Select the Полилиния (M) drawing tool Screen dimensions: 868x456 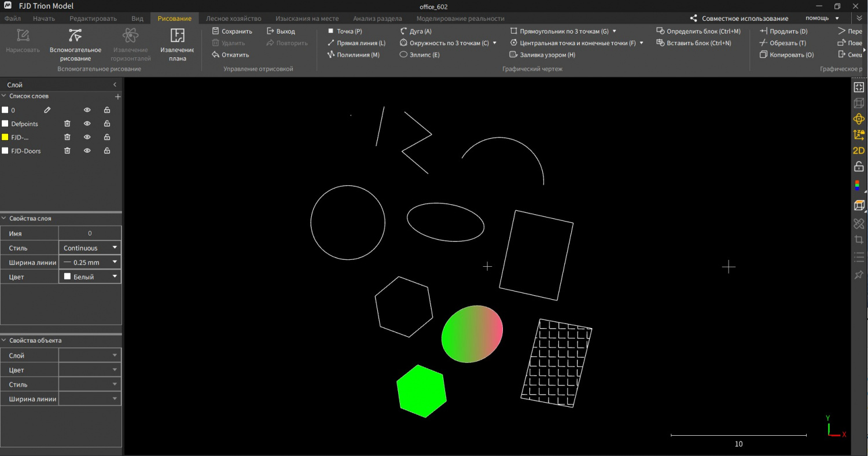pos(354,54)
